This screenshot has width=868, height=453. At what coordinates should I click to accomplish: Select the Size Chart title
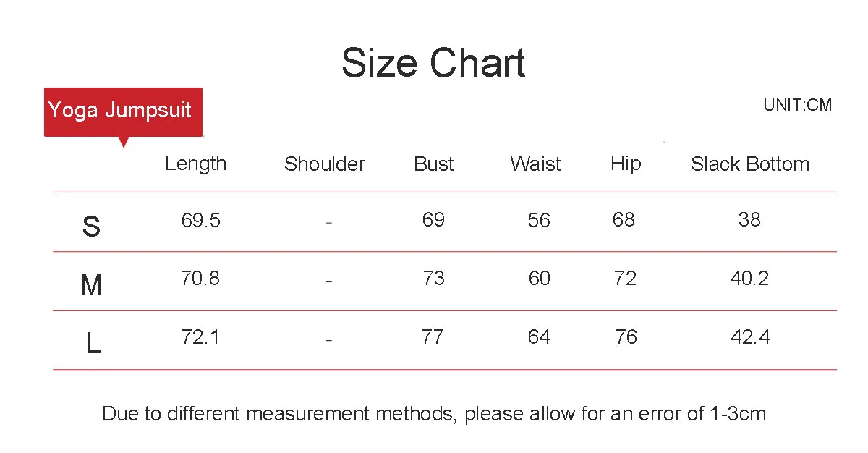[x=433, y=63]
